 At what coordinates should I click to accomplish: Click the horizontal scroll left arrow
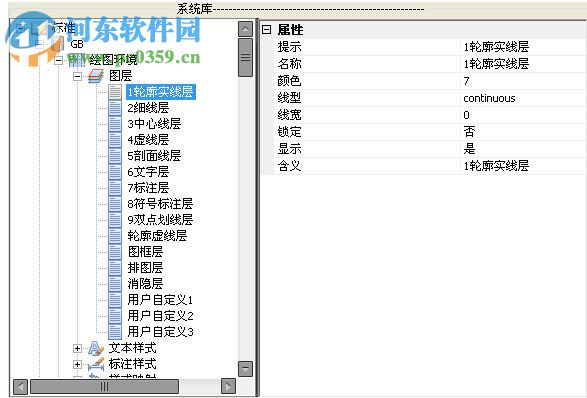[x=21, y=386]
